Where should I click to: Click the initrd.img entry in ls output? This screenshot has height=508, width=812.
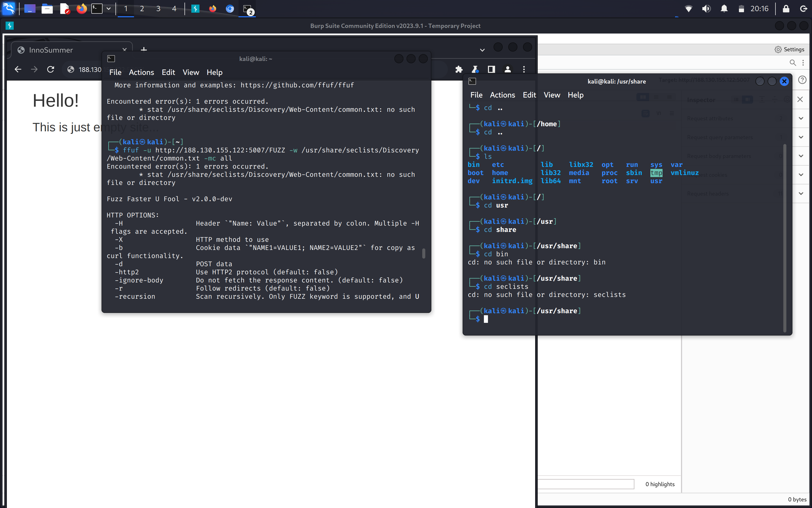coord(512,181)
